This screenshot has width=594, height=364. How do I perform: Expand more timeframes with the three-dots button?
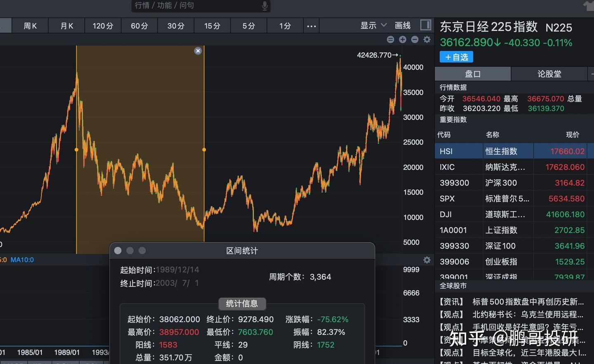click(x=311, y=26)
